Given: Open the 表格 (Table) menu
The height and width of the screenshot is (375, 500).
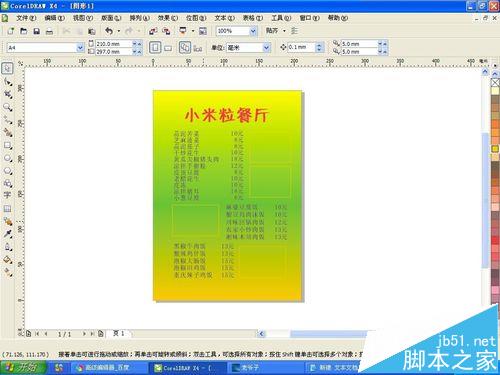Looking at the screenshot, I should pyautogui.click(x=253, y=18).
